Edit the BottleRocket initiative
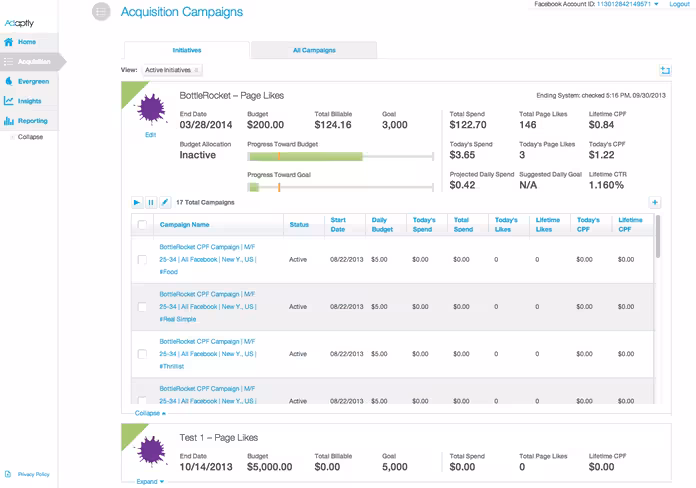Viewport: 696px width, 488px height. [150, 135]
